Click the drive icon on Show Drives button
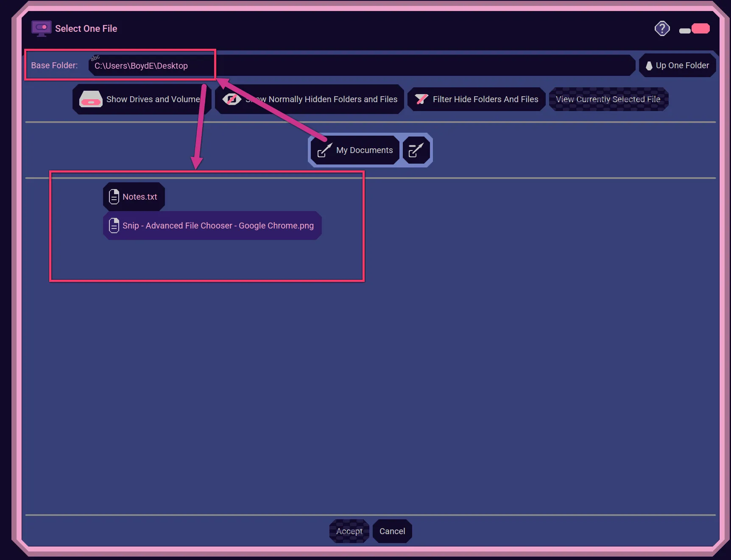 tap(91, 99)
